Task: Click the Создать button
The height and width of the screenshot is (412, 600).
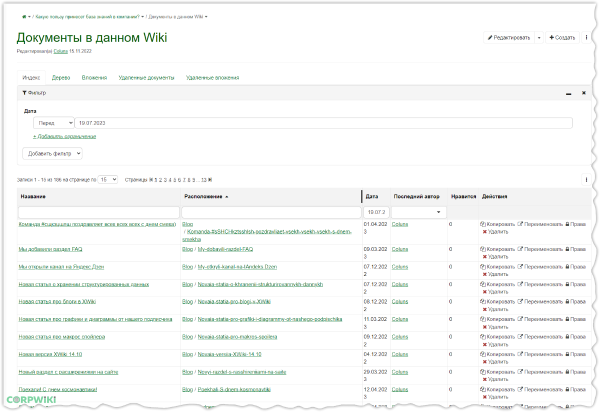Action: pyautogui.click(x=562, y=37)
